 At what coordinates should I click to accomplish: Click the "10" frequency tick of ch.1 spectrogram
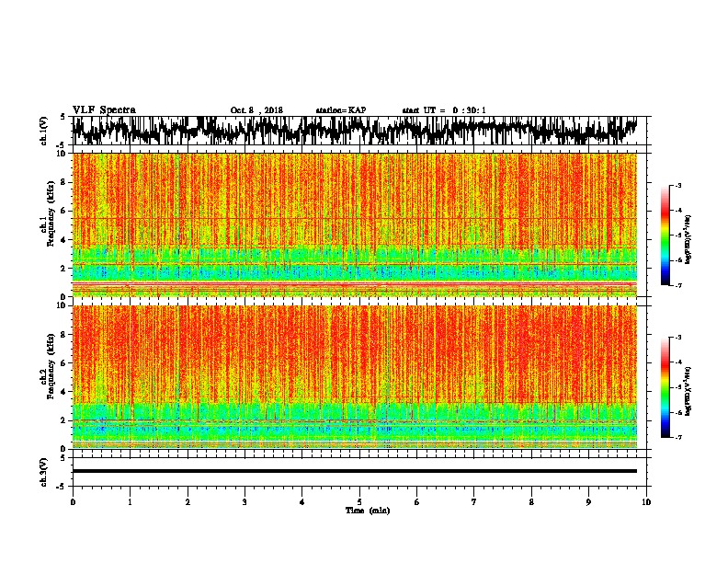coord(61,154)
